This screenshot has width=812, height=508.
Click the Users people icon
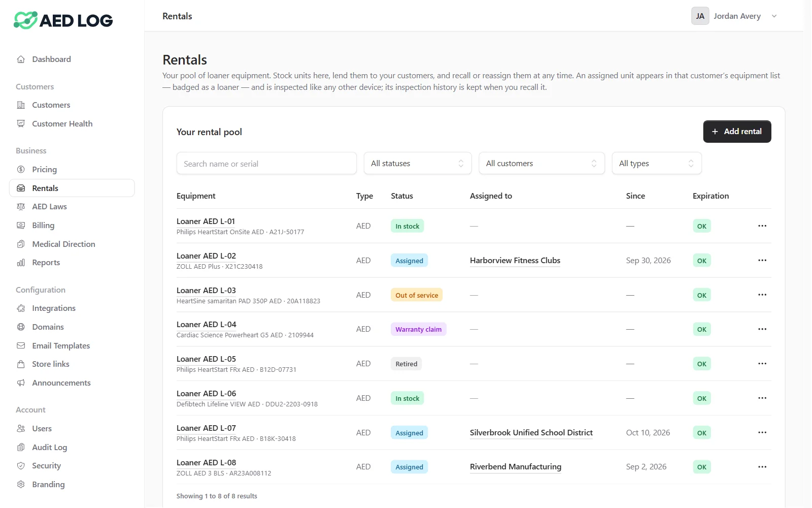point(21,429)
